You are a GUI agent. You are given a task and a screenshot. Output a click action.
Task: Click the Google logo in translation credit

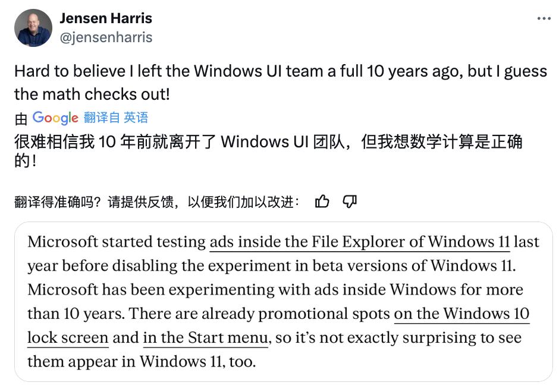(55, 118)
